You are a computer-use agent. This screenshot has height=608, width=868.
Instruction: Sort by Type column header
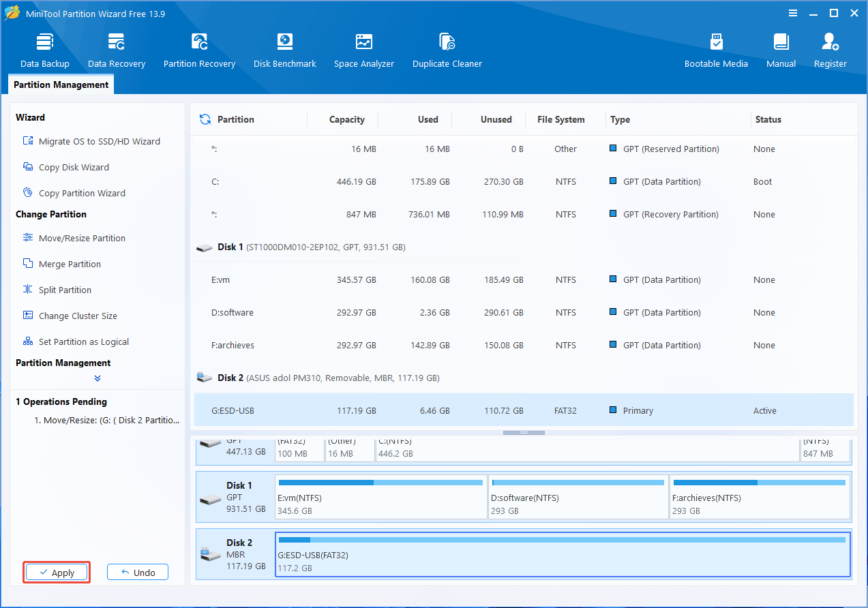pyautogui.click(x=620, y=119)
